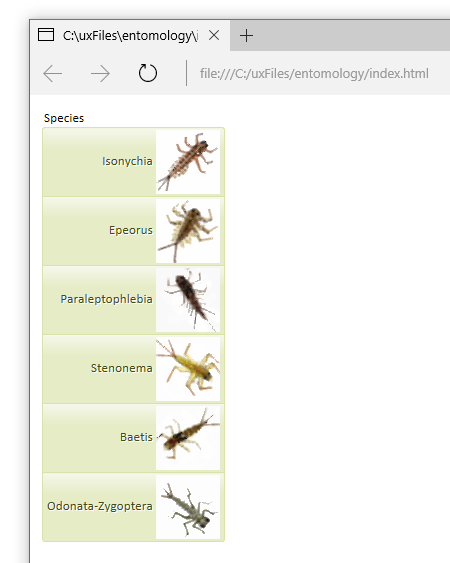Image resolution: width=450 pixels, height=563 pixels.
Task: Click the Epeorus insect thumbnail
Action: [188, 231]
